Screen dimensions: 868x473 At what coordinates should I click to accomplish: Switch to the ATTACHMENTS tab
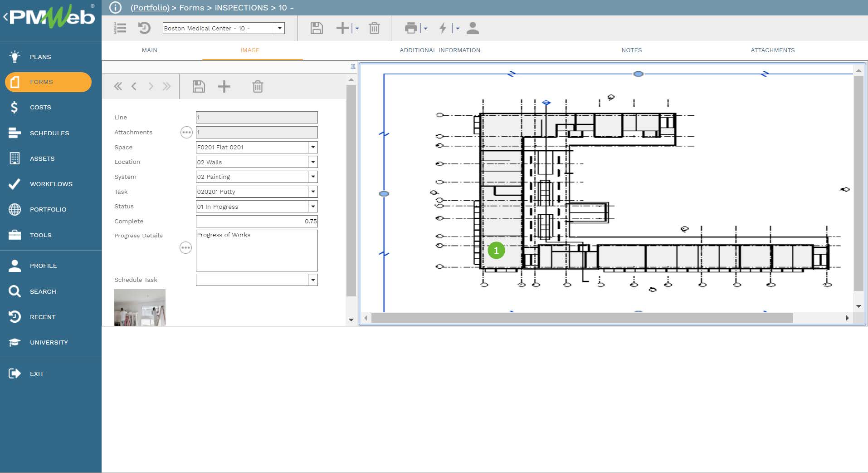[772, 50]
